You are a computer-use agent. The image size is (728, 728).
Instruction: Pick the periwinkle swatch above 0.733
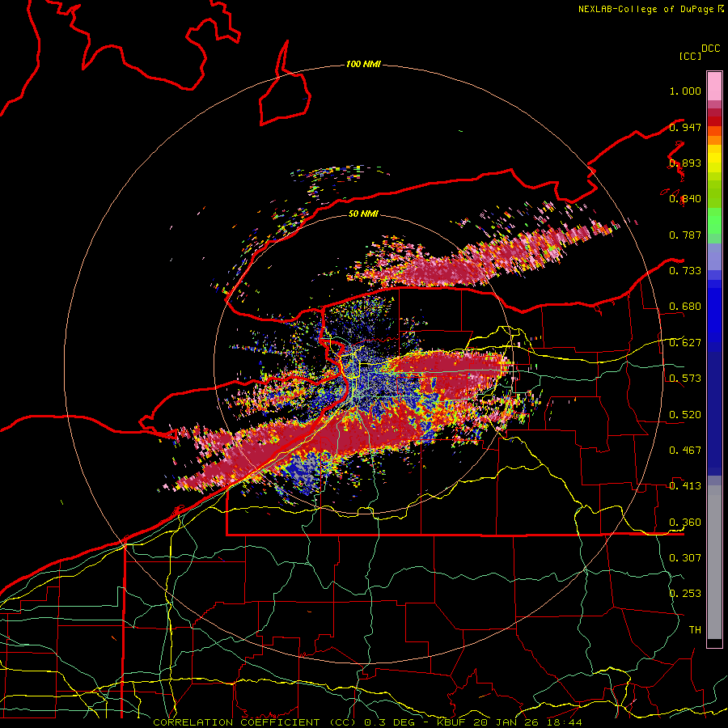click(x=714, y=256)
